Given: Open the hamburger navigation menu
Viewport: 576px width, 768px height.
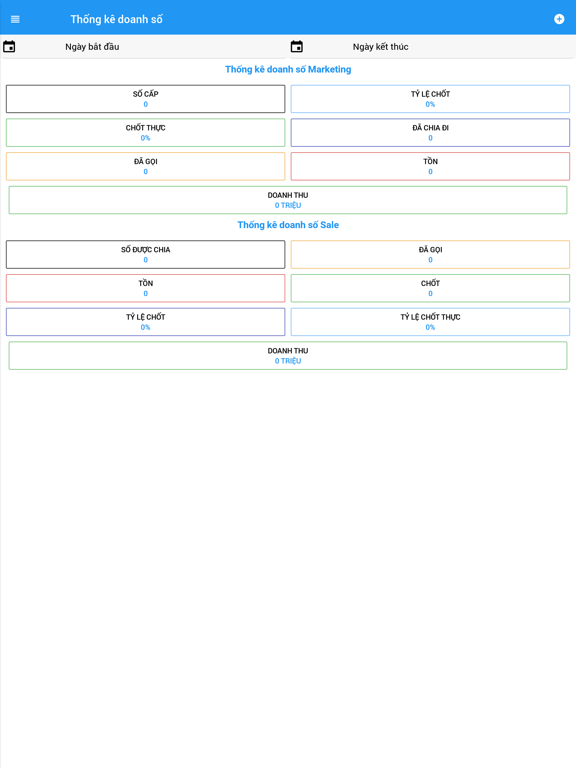Looking at the screenshot, I should tap(15, 19).
